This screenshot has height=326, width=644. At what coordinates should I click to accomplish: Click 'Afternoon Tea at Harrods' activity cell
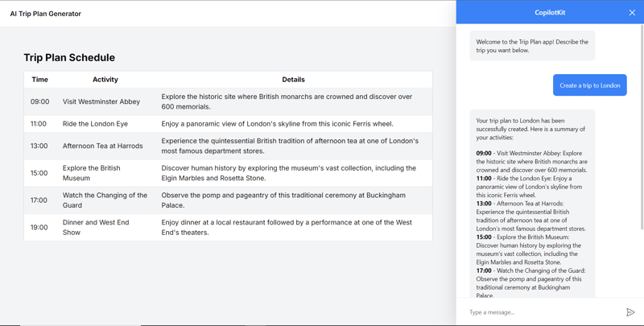click(103, 146)
